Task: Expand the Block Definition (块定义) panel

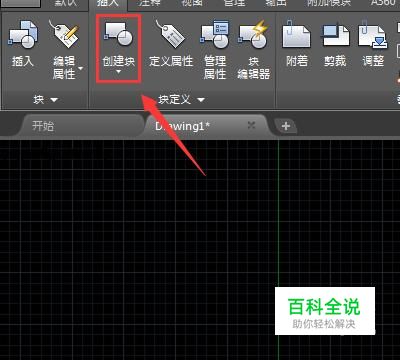Action: 181,99
